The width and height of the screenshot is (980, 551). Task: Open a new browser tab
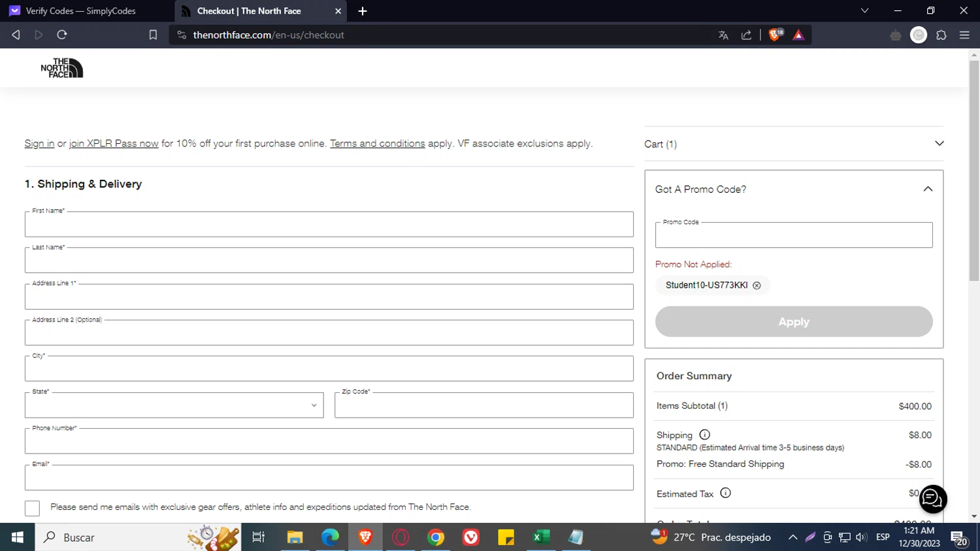click(x=363, y=11)
